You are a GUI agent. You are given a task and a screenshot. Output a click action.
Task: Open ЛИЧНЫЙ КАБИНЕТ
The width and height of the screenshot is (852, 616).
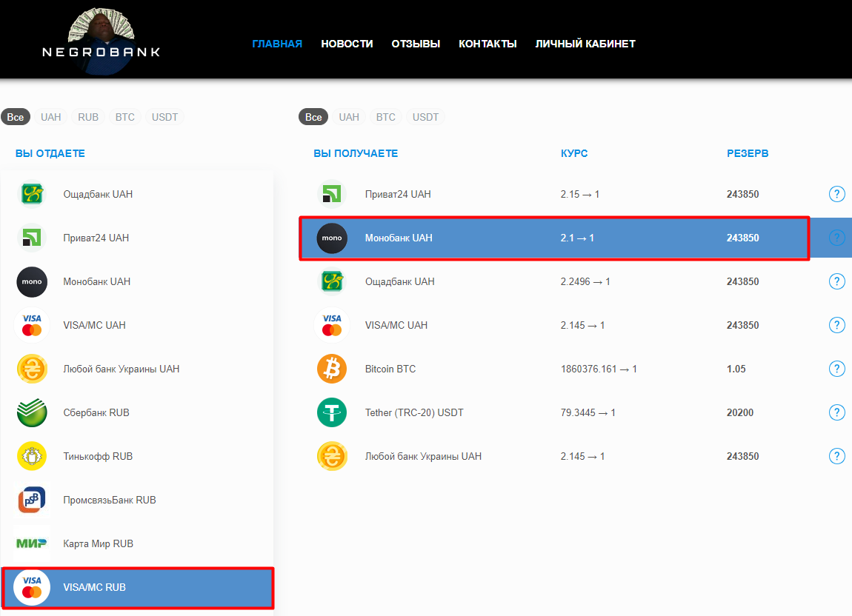pyautogui.click(x=585, y=44)
